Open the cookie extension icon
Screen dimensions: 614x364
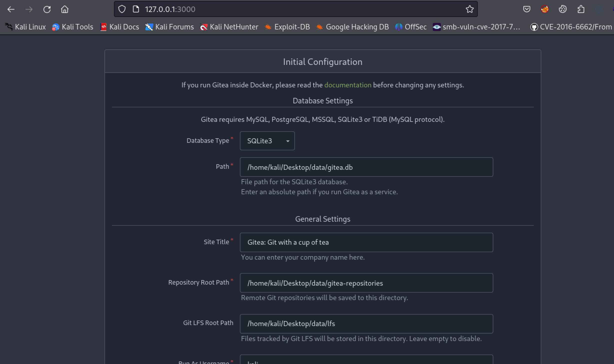563,9
